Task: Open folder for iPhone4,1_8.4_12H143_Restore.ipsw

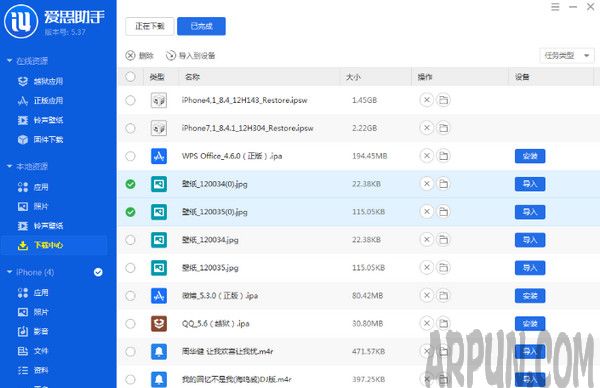Action: (x=443, y=100)
